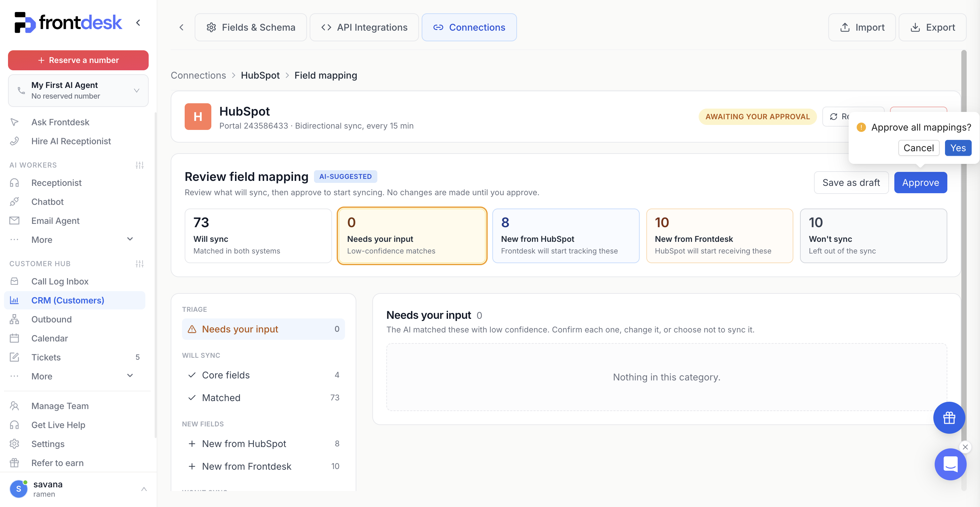Screen dimensions: 980x507
Task: Open the gift rewards floating button
Action: click(x=949, y=418)
